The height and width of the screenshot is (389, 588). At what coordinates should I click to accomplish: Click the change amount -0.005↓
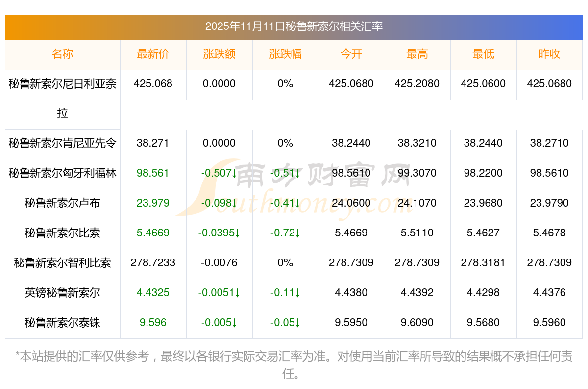[219, 323]
